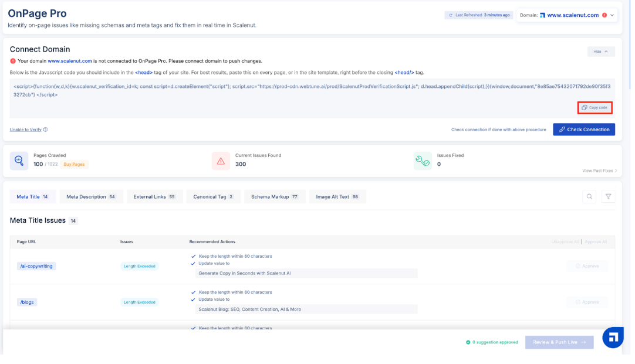Click the Pages Crawled magnifier icon

point(19,161)
